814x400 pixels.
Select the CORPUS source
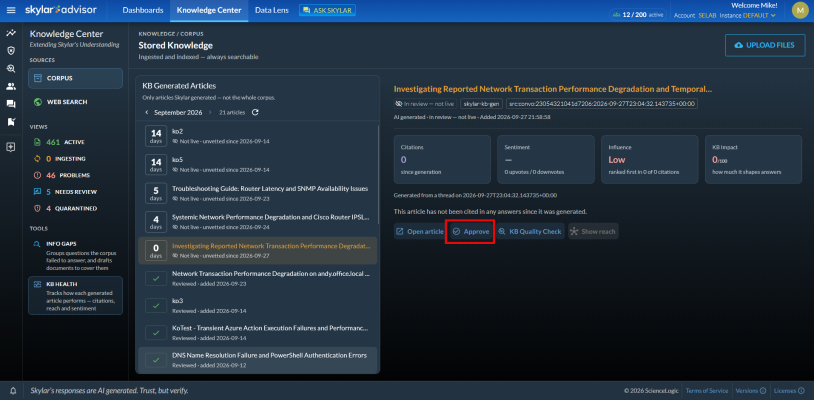(x=75, y=78)
